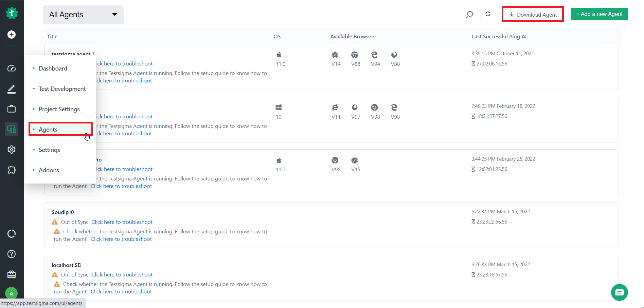Click the Safari V14 browser icon
The image size is (644, 308).
click(x=335, y=55)
